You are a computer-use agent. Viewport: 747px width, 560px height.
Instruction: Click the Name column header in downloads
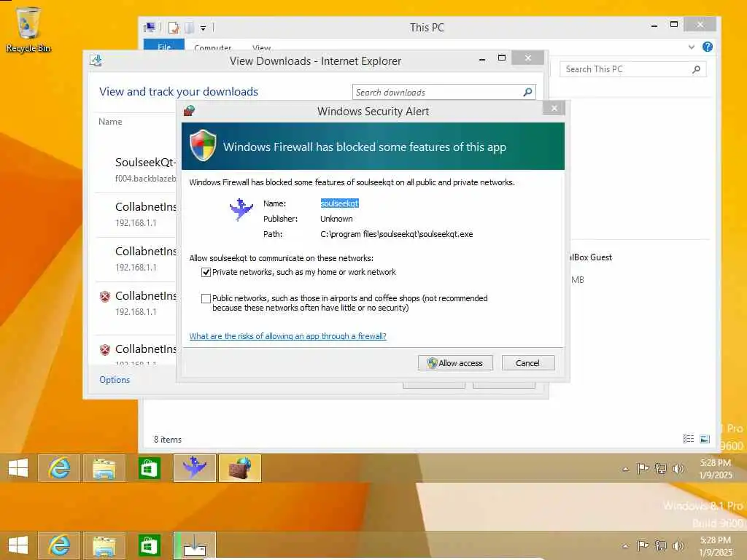tap(110, 122)
